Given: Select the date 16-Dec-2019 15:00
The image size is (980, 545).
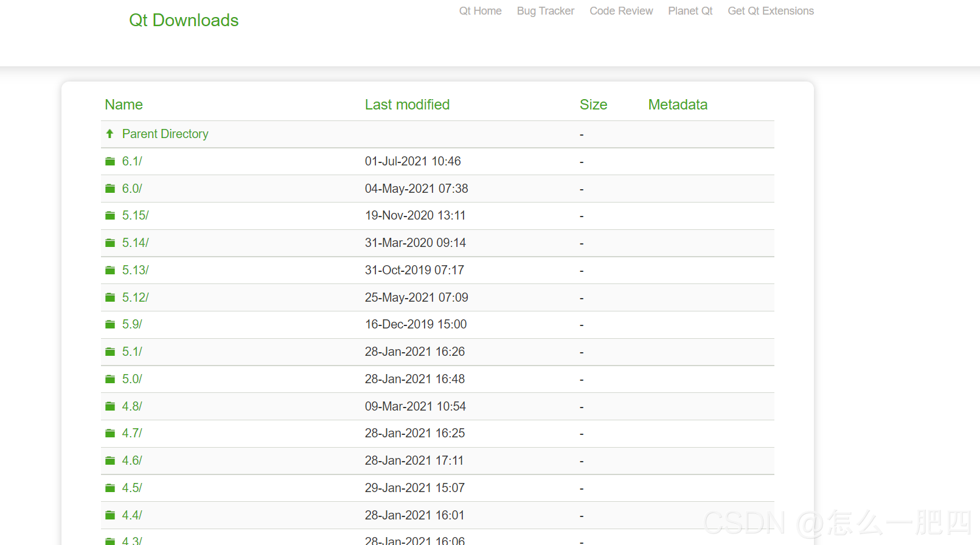Looking at the screenshot, I should pos(416,324).
